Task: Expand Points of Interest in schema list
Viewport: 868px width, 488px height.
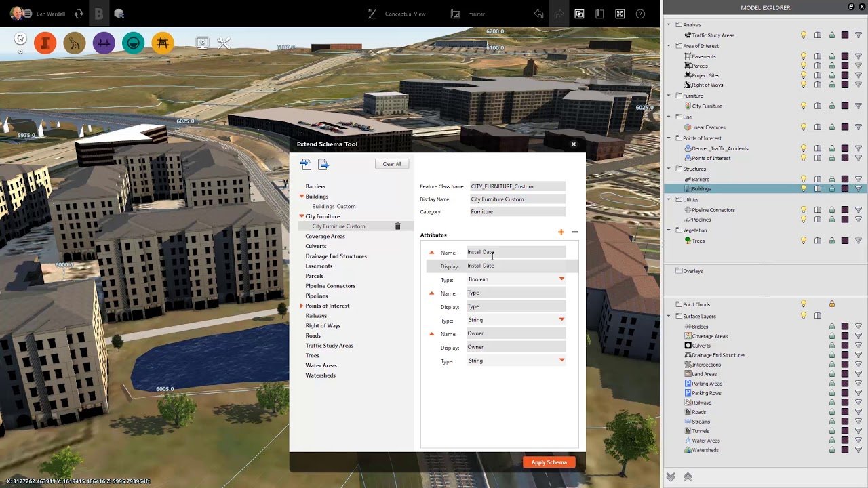Action: tap(302, 306)
